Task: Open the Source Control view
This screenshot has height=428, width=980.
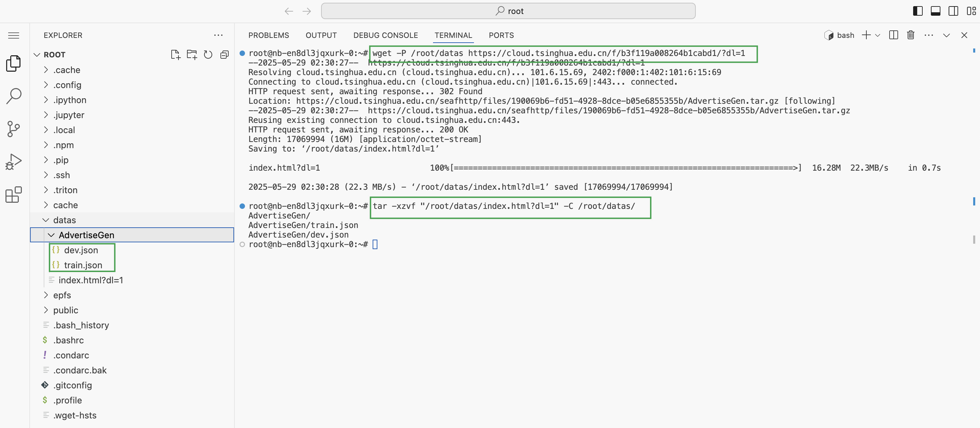Action: [14, 129]
